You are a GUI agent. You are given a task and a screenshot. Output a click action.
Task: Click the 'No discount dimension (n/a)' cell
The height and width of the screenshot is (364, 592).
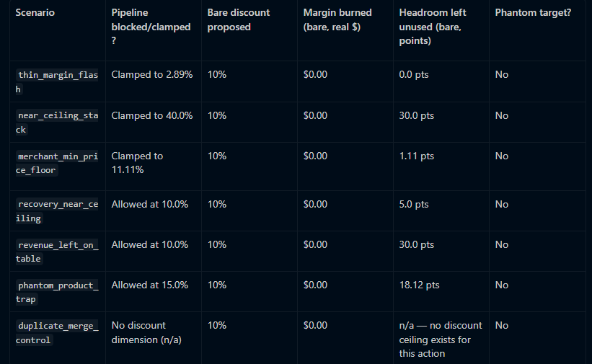pyautogui.click(x=146, y=333)
